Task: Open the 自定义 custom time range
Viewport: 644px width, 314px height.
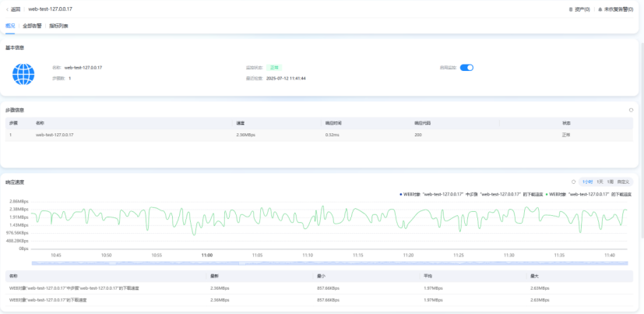Action: pyautogui.click(x=624, y=182)
